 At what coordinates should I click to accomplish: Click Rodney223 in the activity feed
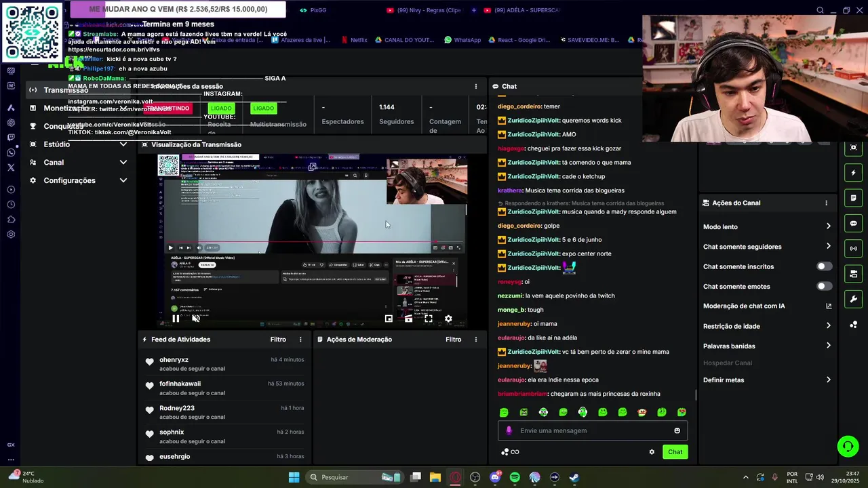(x=177, y=408)
